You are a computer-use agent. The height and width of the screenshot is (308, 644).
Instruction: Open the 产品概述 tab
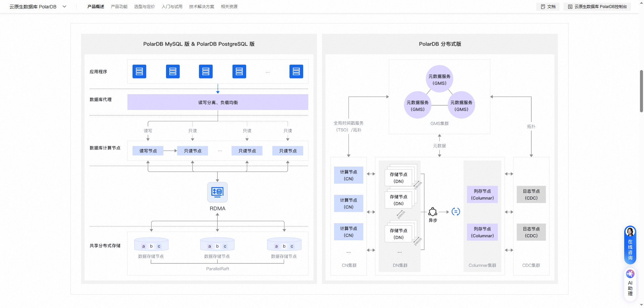click(96, 7)
